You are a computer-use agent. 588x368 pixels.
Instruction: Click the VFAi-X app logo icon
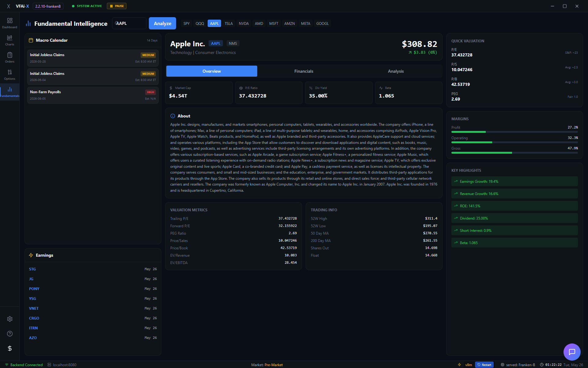pyautogui.click(x=9, y=6)
